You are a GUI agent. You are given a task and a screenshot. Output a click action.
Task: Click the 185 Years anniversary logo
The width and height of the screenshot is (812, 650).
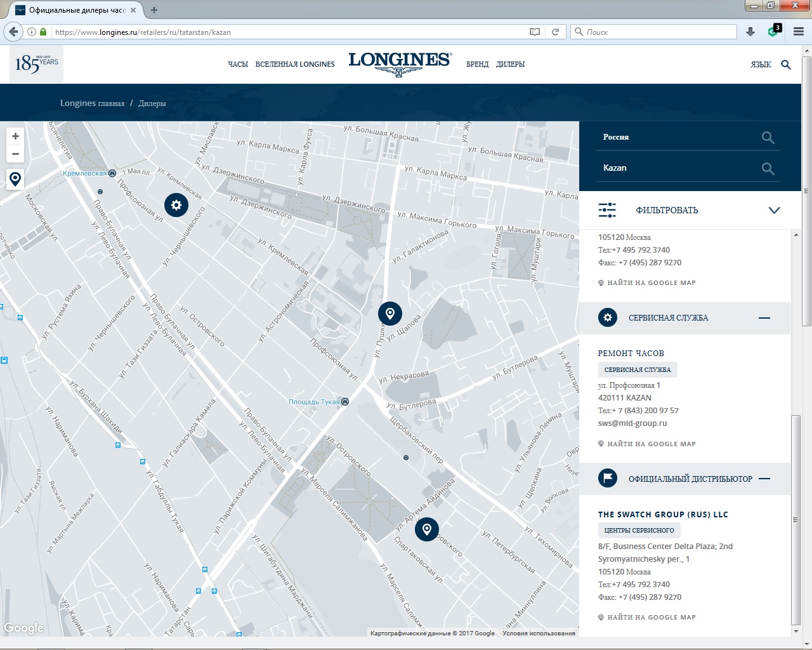pos(37,63)
